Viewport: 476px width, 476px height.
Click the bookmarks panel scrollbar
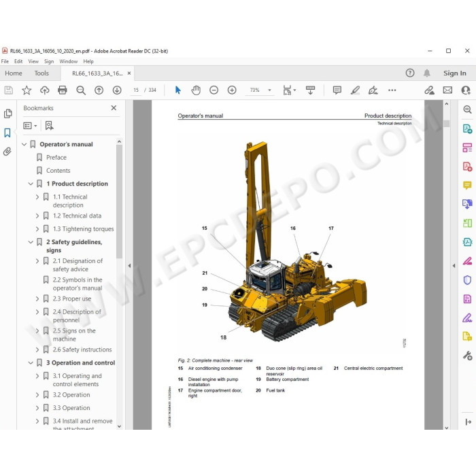point(119,202)
